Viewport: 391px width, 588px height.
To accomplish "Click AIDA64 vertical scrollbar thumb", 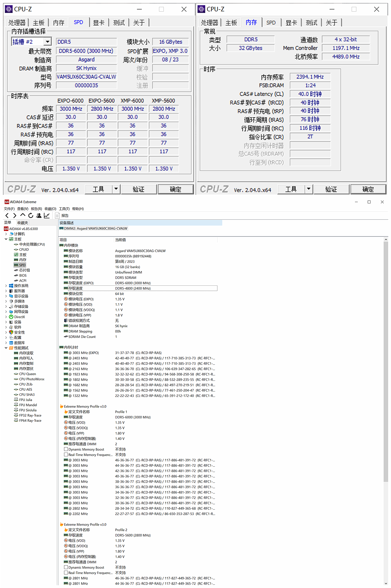I will [386, 362].
